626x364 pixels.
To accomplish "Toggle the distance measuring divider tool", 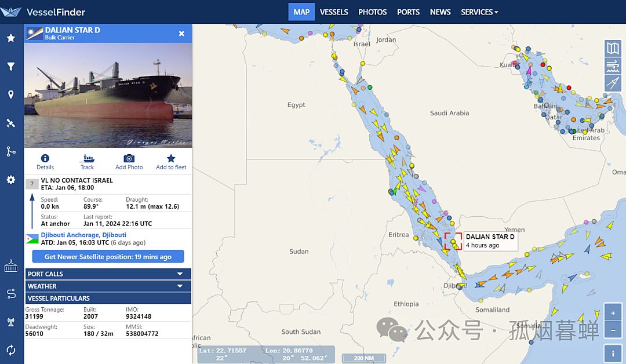I will click(x=613, y=84).
